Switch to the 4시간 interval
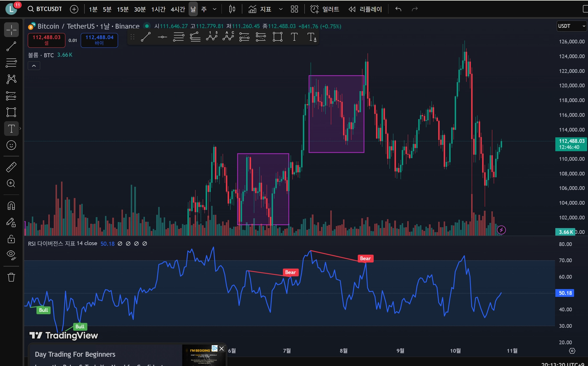 point(178,9)
